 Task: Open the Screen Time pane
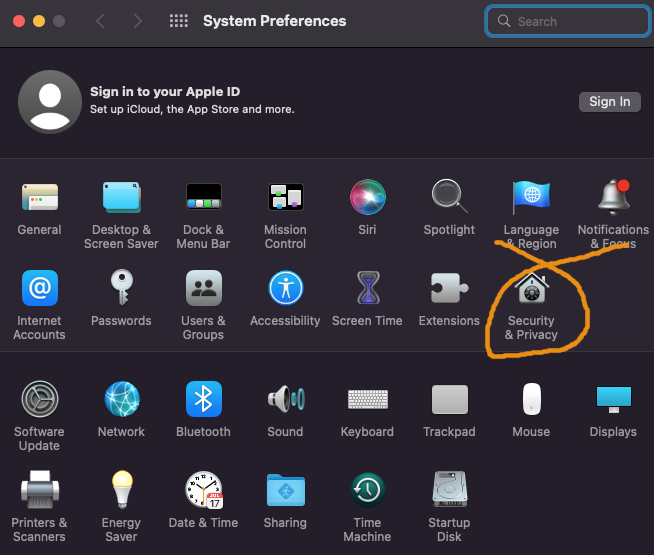367,289
